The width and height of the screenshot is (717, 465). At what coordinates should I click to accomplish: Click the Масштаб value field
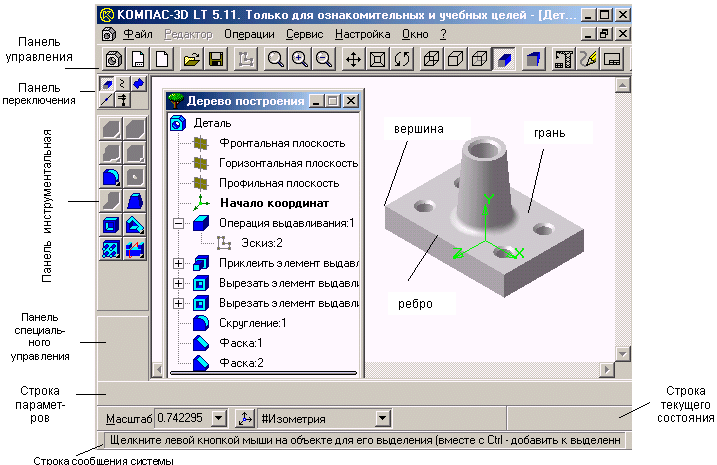point(183,418)
